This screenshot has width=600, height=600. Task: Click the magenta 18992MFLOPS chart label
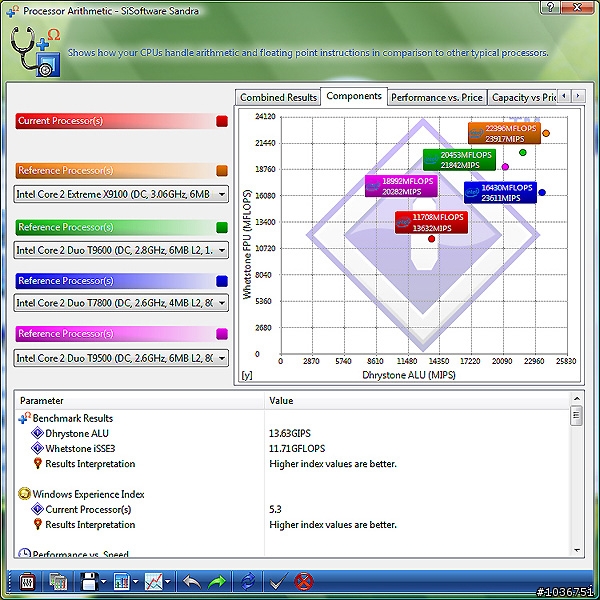401,186
